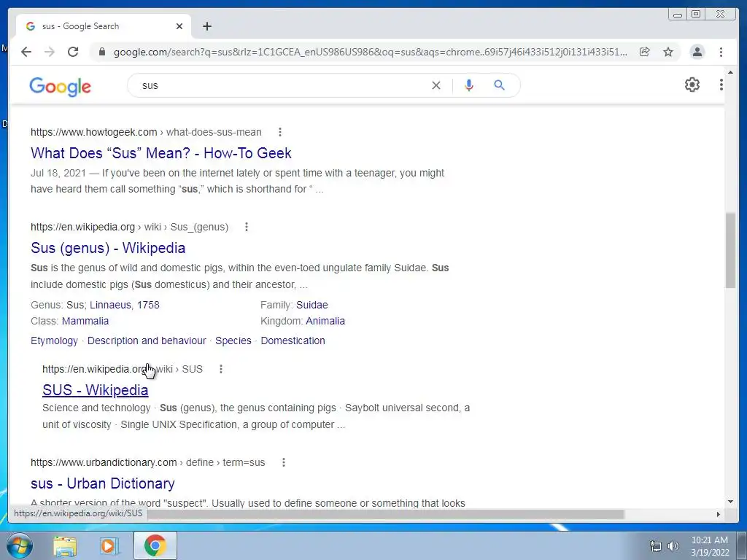Image resolution: width=747 pixels, height=560 pixels.
Task: Follow the Suidae family link
Action: pyautogui.click(x=312, y=305)
